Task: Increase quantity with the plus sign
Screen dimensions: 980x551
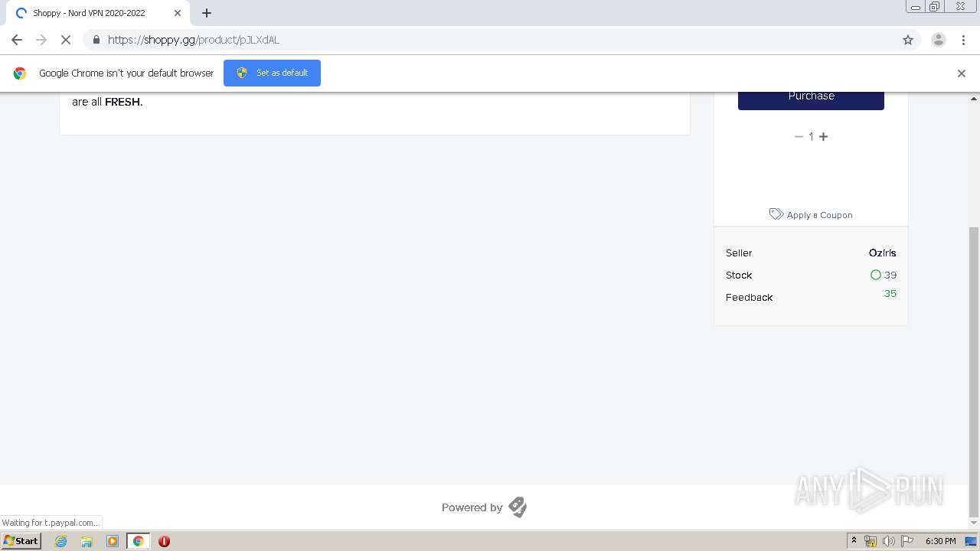Action: 824,136
